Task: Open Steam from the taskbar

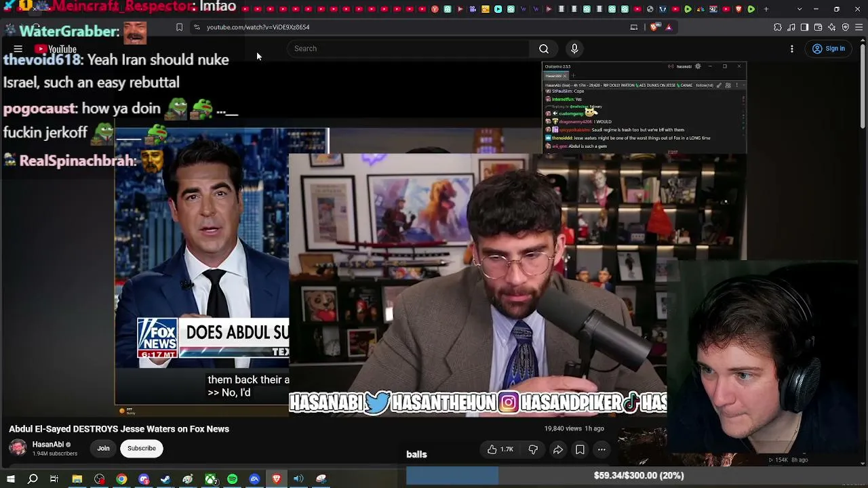Action: [165, 479]
